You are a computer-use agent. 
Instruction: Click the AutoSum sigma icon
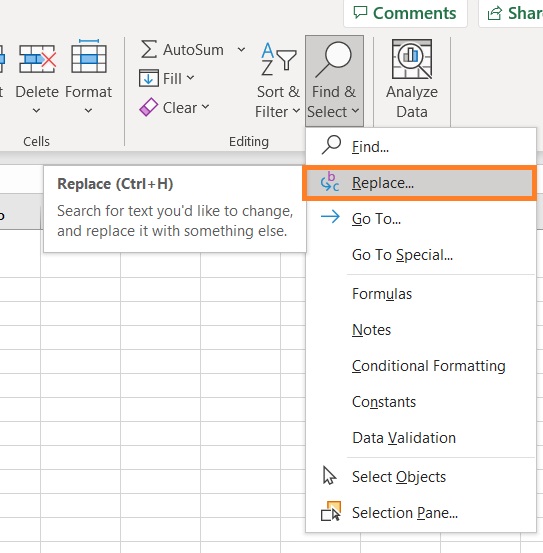149,49
